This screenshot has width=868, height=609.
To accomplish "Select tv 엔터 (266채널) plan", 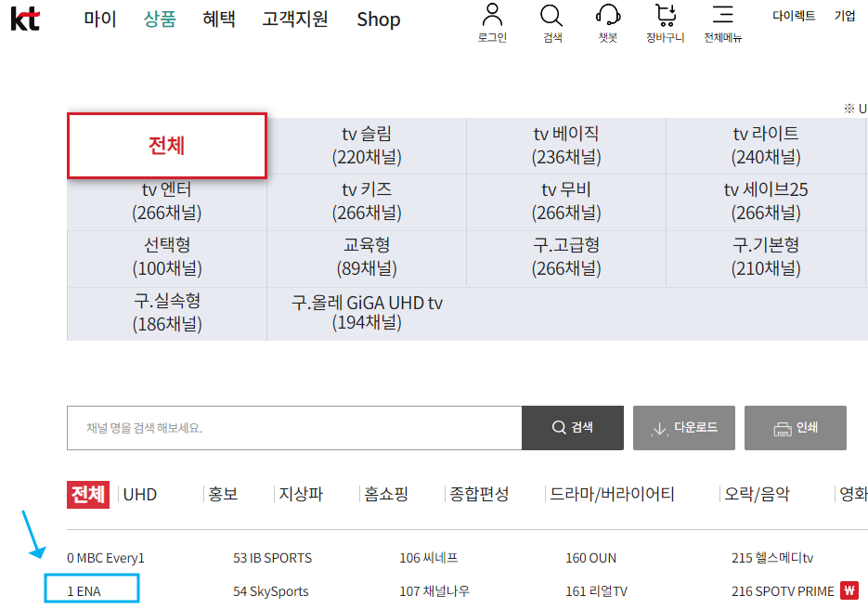I will tap(166, 201).
